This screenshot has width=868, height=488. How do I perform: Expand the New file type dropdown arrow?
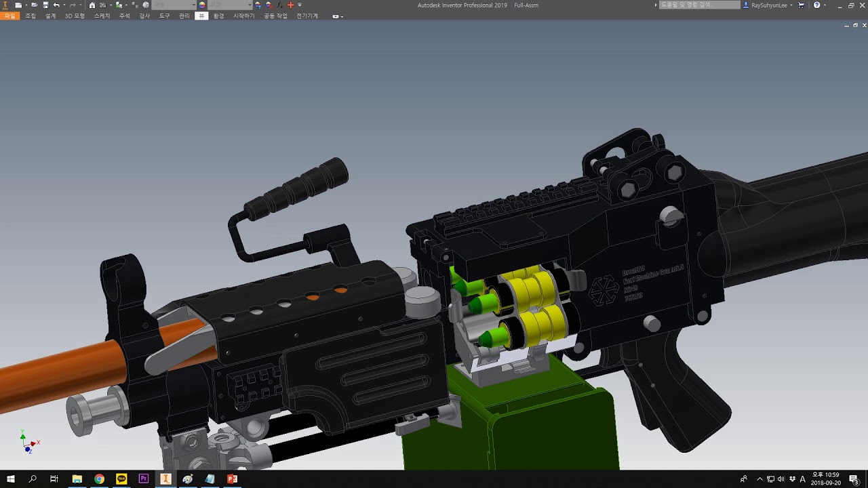pyautogui.click(x=26, y=5)
